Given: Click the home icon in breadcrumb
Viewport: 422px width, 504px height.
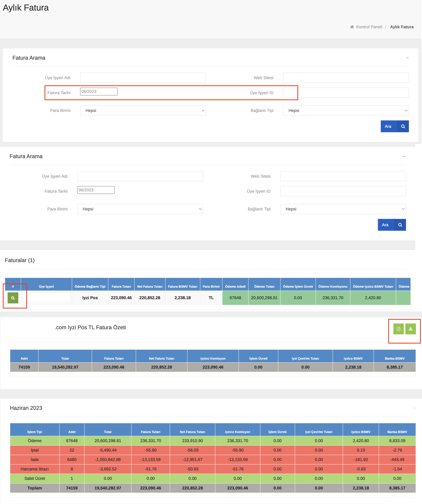Looking at the screenshot, I should click(352, 27).
